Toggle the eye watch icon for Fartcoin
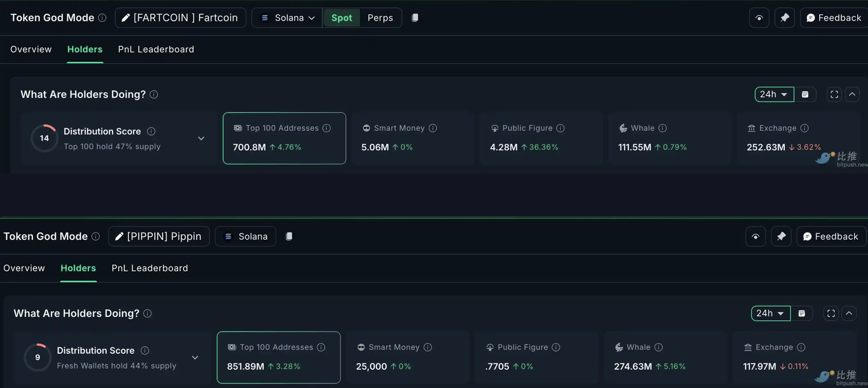Screen dimensions: 868x388 [x=759, y=18]
